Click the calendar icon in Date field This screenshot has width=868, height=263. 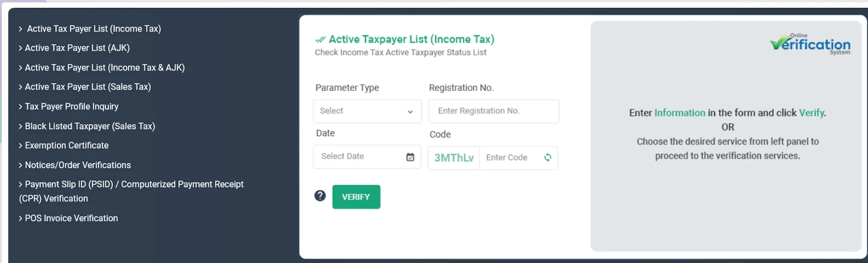pyautogui.click(x=410, y=157)
